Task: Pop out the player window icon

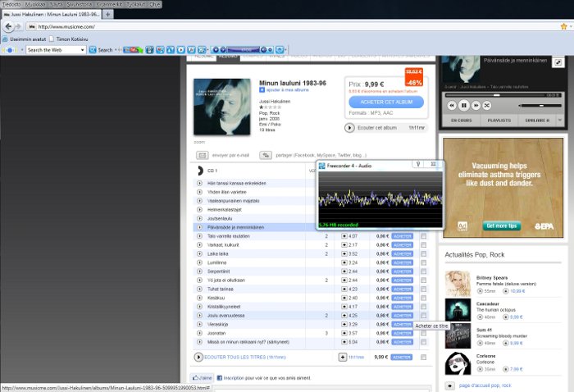Action: click(558, 62)
